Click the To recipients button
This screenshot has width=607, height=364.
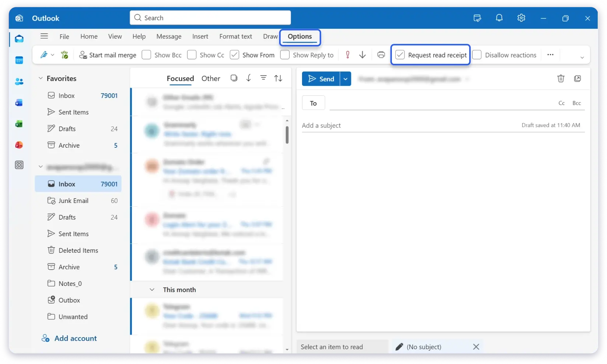pyautogui.click(x=313, y=103)
